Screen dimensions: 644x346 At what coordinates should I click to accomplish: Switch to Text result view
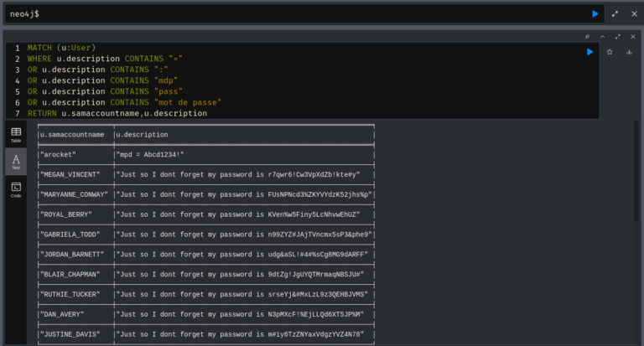(15, 161)
